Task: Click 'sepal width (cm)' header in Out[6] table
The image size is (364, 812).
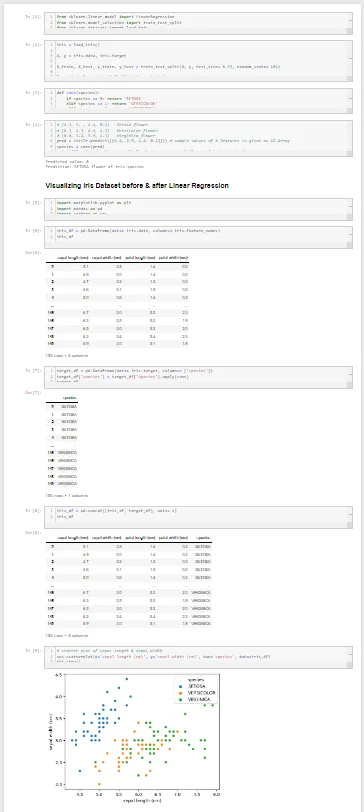Action: click(107, 257)
